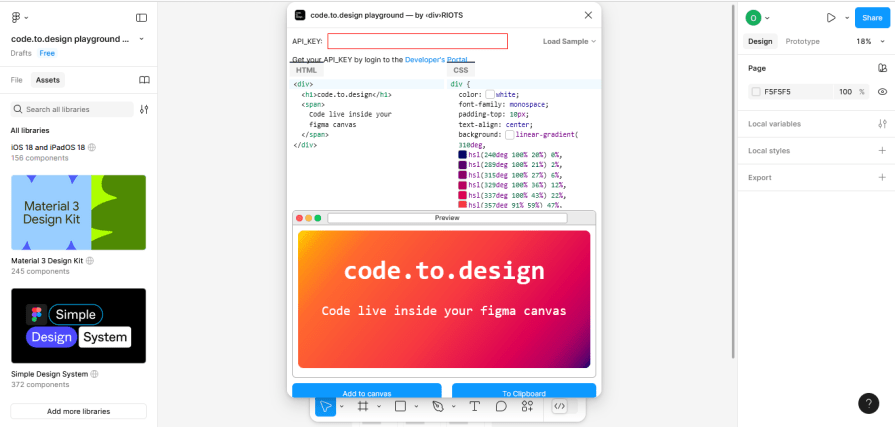Open the Figma main menu logo
895x427 pixels.
coord(16,18)
